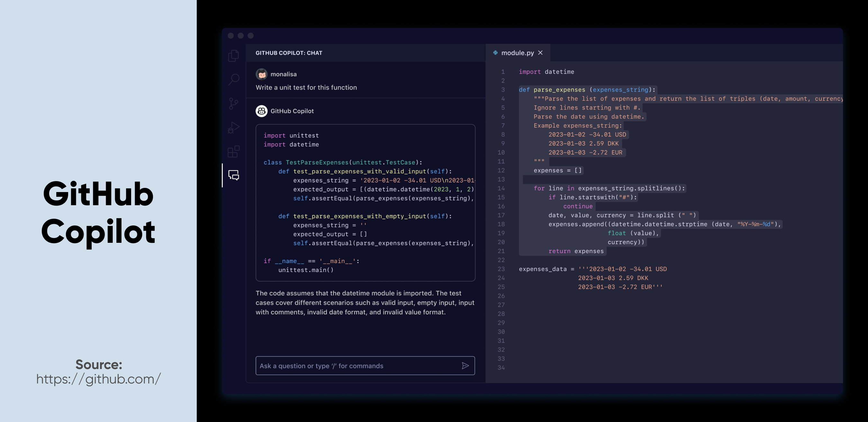Click 'test_parse_expenses_with_empty_input' in chat code

pos(359,216)
